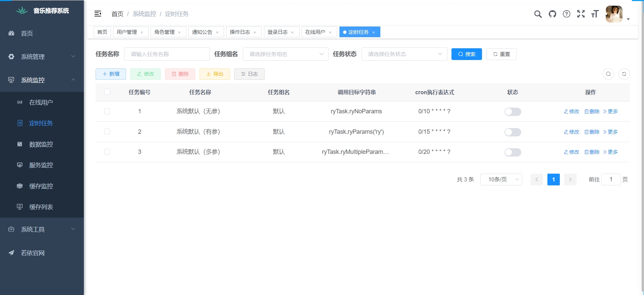This screenshot has width=644, height=295.
Task: Click the 新增 button
Action: (111, 74)
